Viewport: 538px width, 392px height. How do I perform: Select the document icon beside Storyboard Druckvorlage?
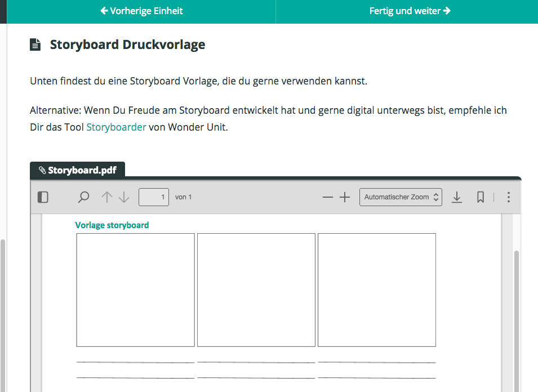coord(35,44)
